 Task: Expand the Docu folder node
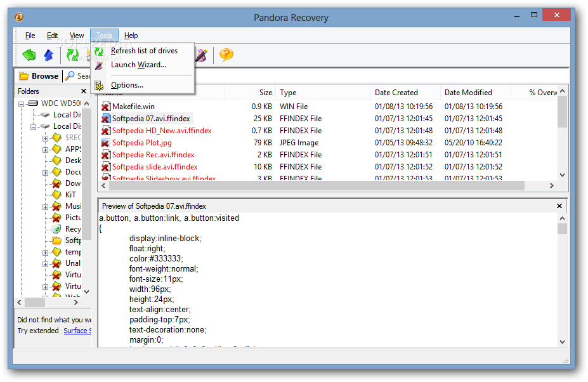coord(45,173)
